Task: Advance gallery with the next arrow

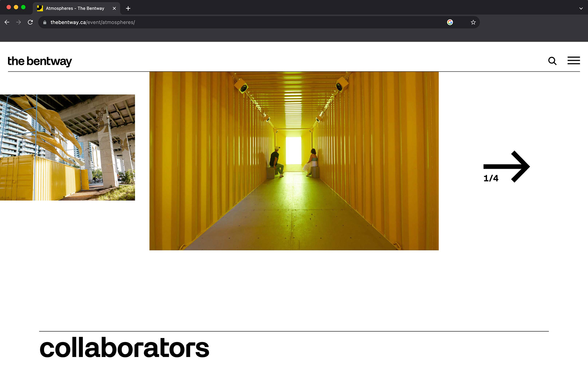Action: click(x=507, y=166)
